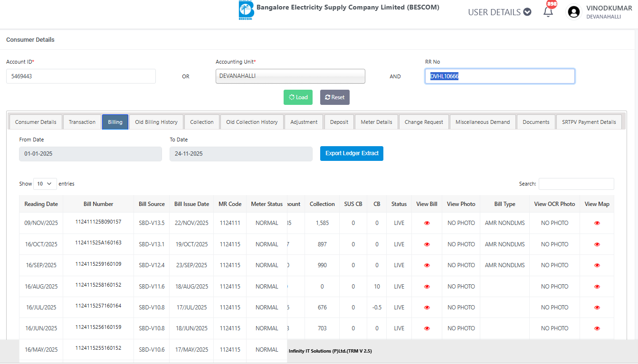Open the Show entries count dropdown

tap(45, 184)
